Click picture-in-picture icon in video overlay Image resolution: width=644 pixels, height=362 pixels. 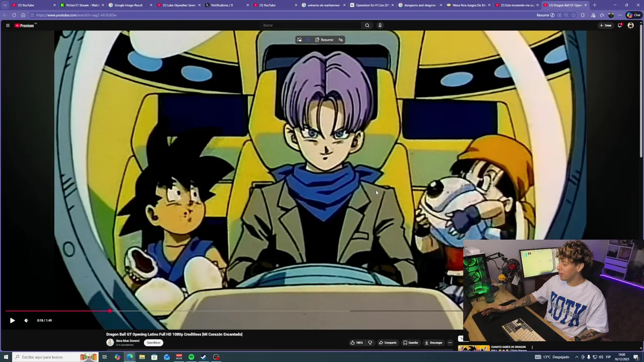(x=299, y=40)
